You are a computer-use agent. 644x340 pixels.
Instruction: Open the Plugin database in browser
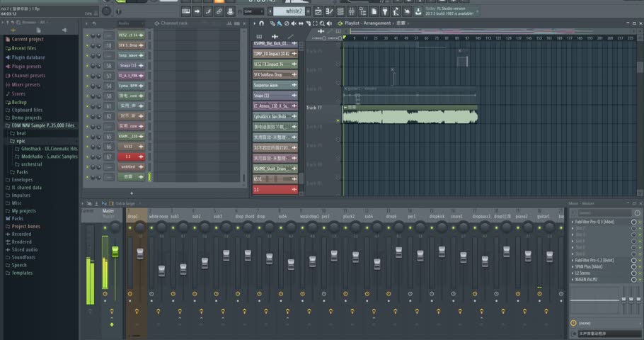(28, 57)
